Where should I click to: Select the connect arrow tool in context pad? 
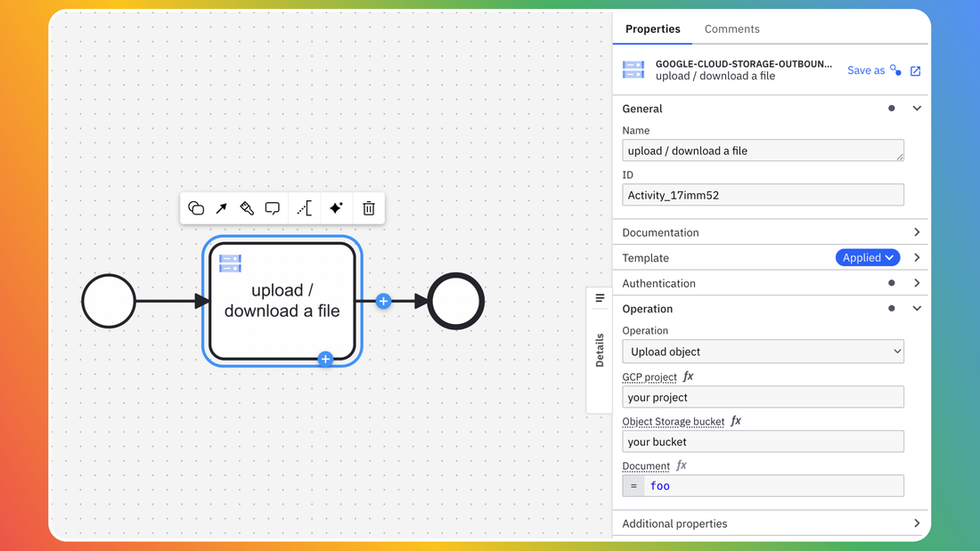point(221,208)
